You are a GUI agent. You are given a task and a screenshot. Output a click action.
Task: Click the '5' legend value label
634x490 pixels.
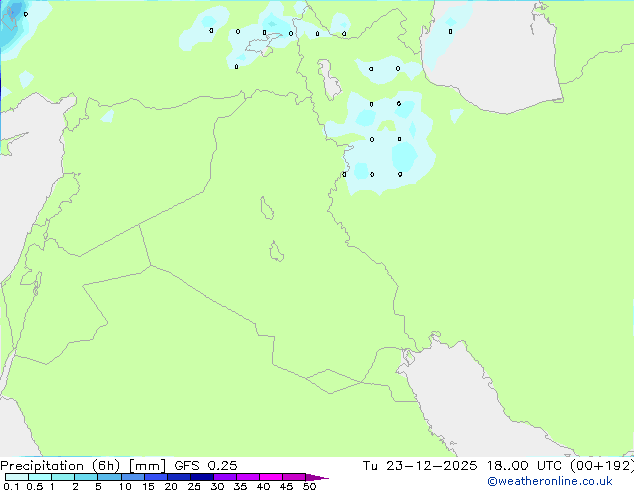click(x=98, y=486)
